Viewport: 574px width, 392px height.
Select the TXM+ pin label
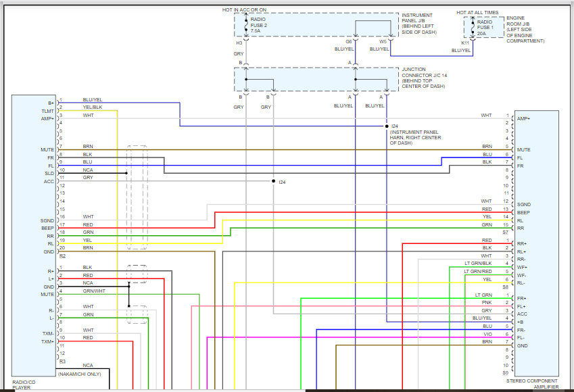pos(47,342)
